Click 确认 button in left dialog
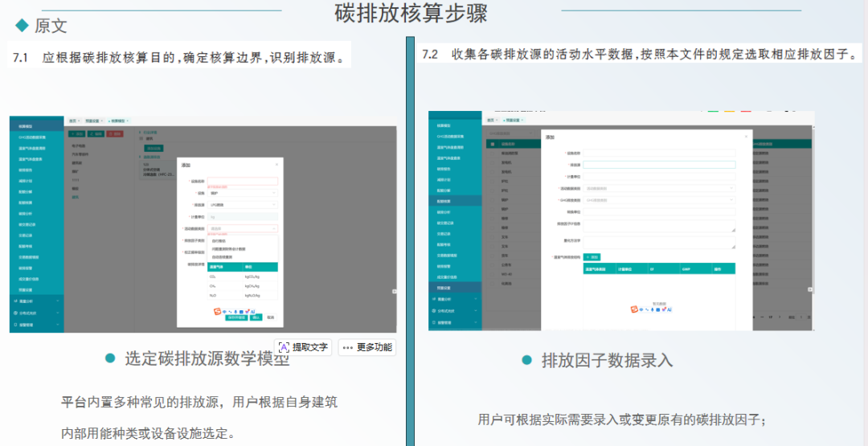This screenshot has height=446, width=868. (256, 317)
